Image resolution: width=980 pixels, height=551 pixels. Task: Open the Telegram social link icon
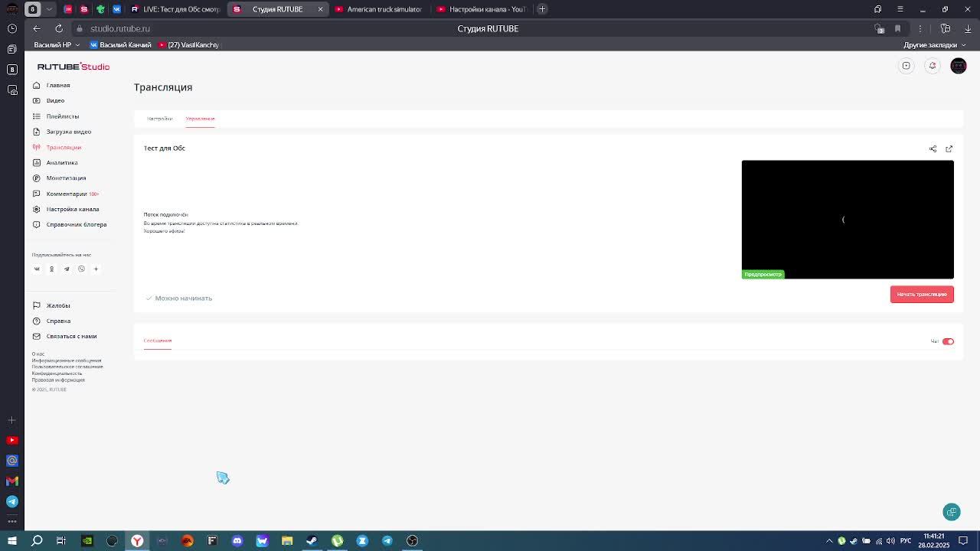(67, 269)
